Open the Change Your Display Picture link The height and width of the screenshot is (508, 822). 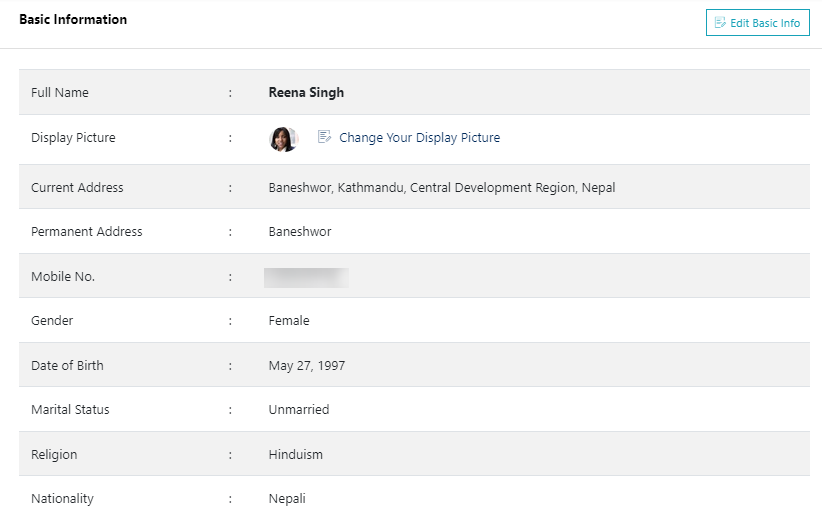pyautogui.click(x=419, y=138)
